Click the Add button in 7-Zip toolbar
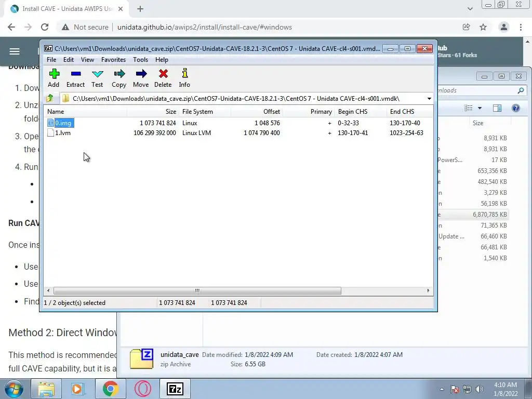Screen dimensions: 532x399 (x=54, y=78)
